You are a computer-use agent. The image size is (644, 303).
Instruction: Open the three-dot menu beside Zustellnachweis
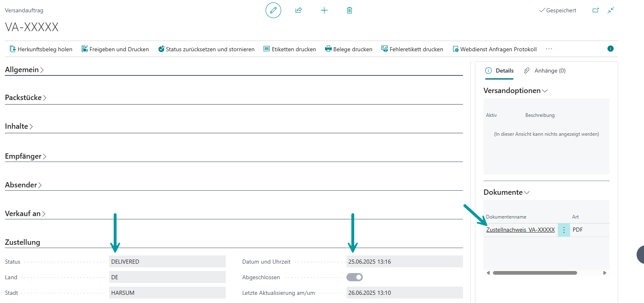click(x=564, y=230)
